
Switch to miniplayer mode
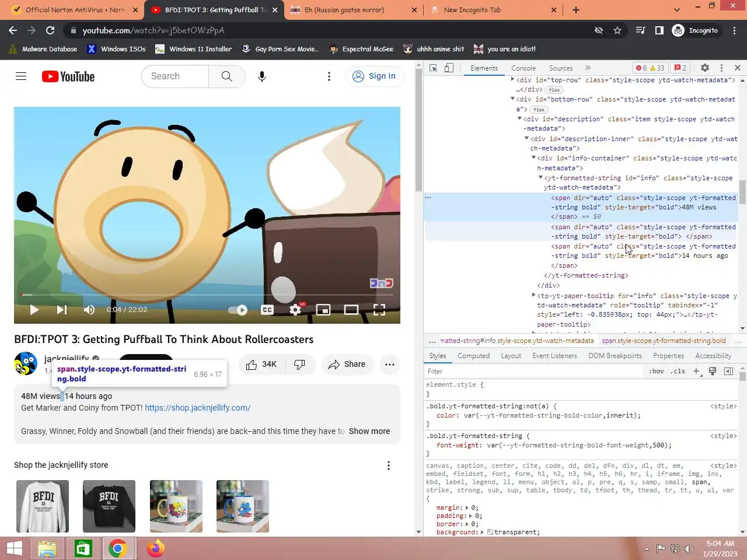coord(323,310)
